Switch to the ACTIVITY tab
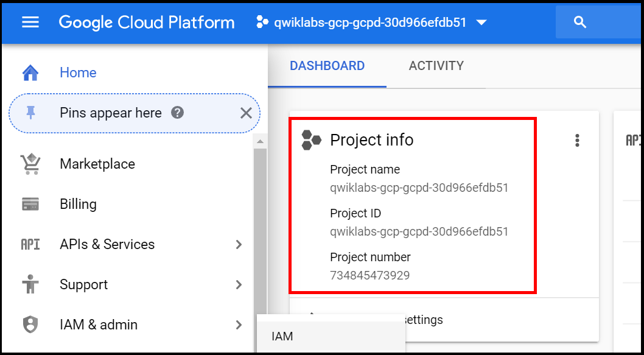 point(436,66)
